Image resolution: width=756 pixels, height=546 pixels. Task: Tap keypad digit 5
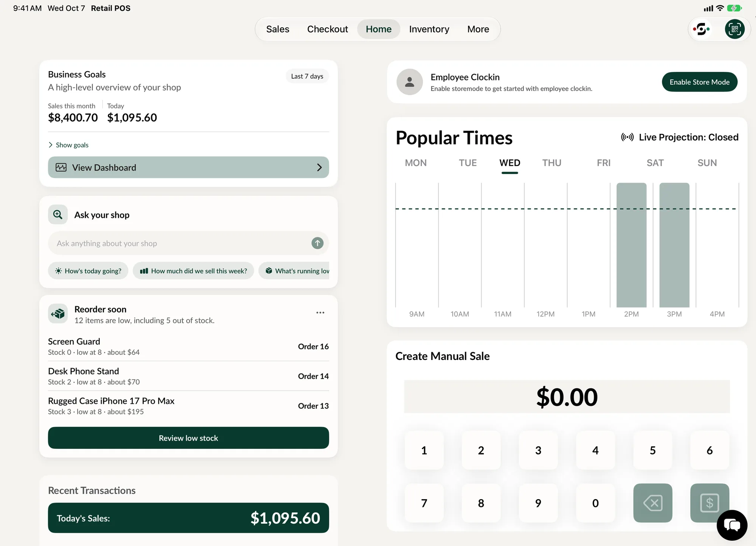653,450
